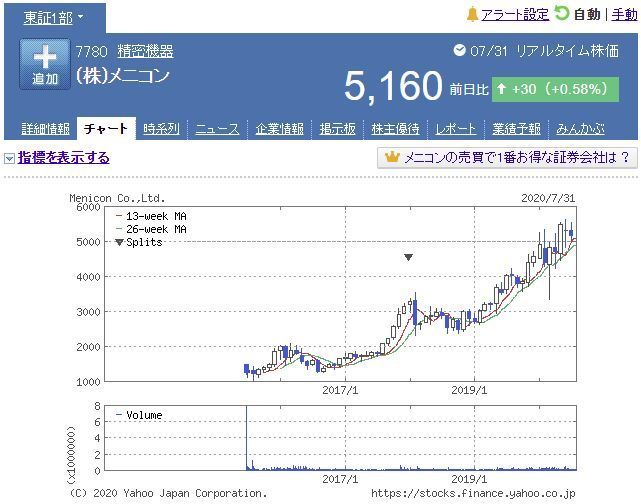Screen dimensions: 641x504
Task: Click the 7780 stock code
Action: 92,52
